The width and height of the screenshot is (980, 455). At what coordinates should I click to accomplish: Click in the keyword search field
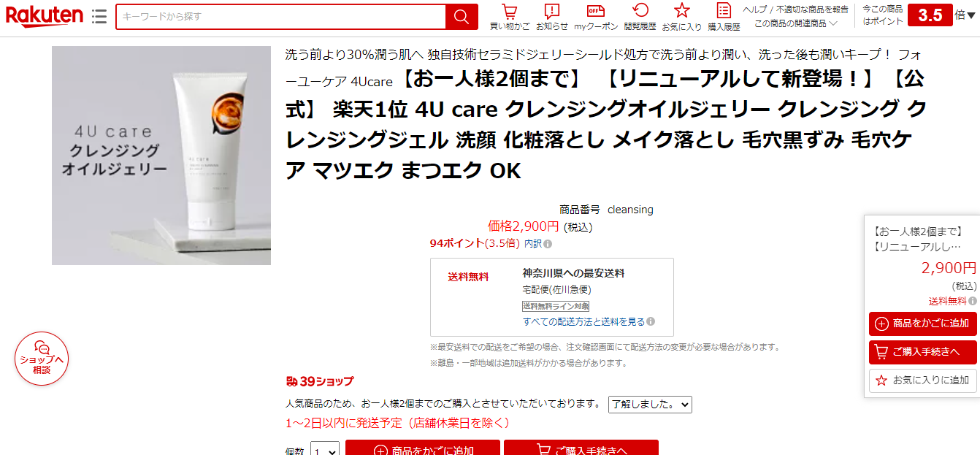(x=280, y=17)
